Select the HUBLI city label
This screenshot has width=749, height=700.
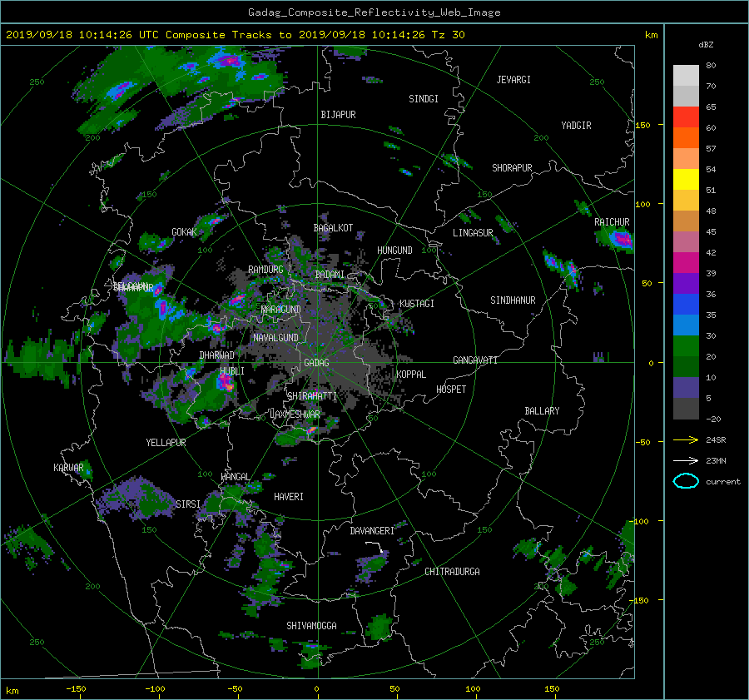232,370
